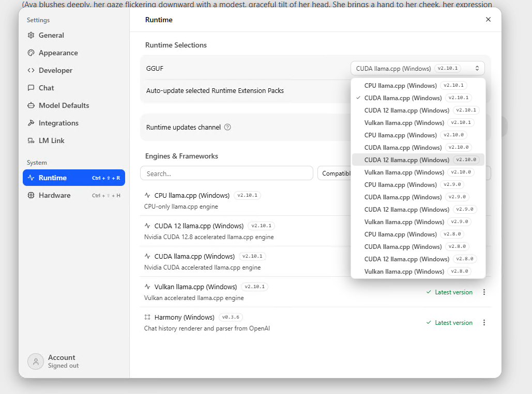Click the Harmony engine icon
The height and width of the screenshot is (394, 532).
coord(147,318)
